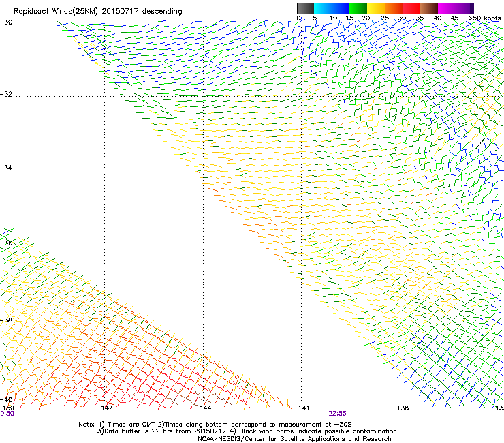The width and height of the screenshot is (504, 443).
Task: Click the '>50 knots' legend label
Action: [x=484, y=18]
